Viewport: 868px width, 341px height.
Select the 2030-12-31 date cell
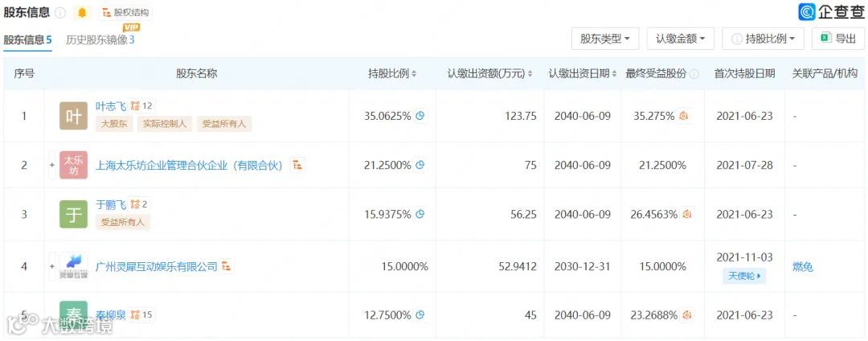tap(583, 267)
